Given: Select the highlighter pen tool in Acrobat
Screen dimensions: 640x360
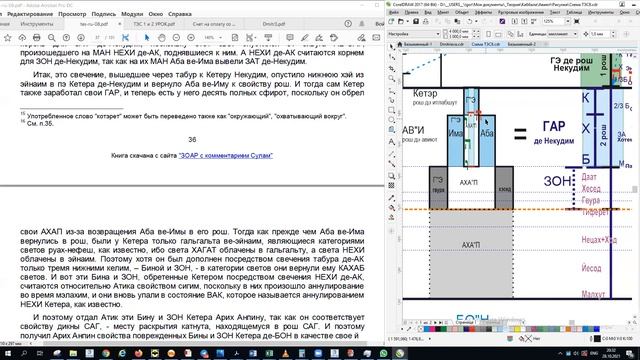Looking at the screenshot, I should 304,38.
